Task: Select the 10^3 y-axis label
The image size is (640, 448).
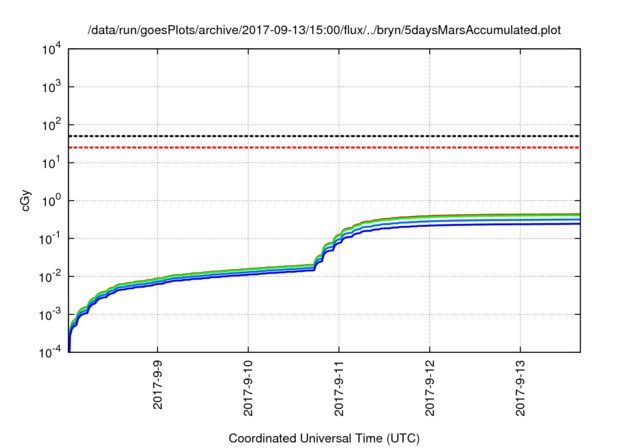Action: (51, 87)
